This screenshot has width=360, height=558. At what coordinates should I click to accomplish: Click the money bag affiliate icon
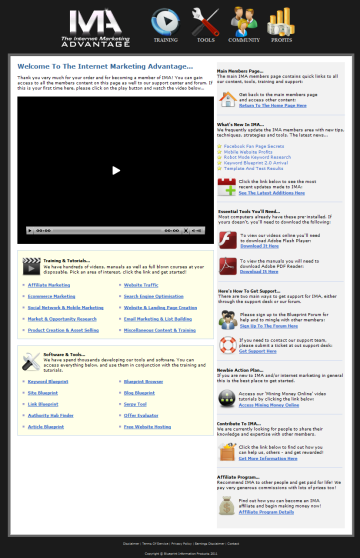227,506
